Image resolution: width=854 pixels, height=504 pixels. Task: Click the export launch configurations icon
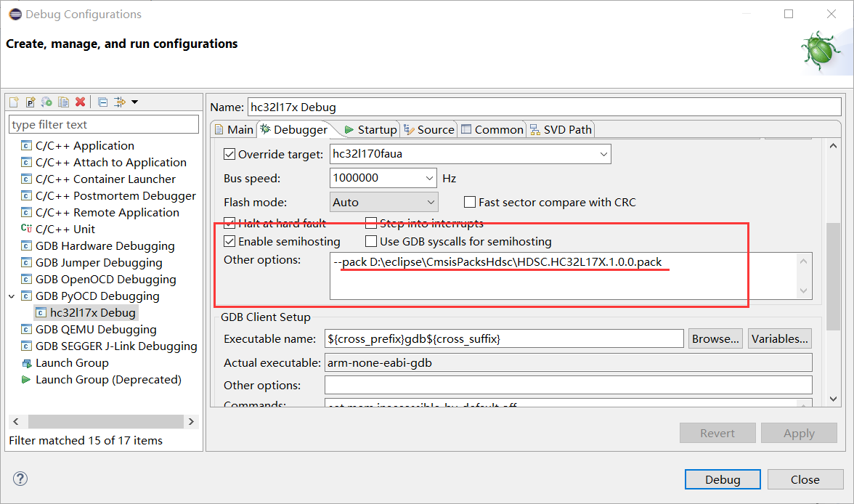(46, 102)
